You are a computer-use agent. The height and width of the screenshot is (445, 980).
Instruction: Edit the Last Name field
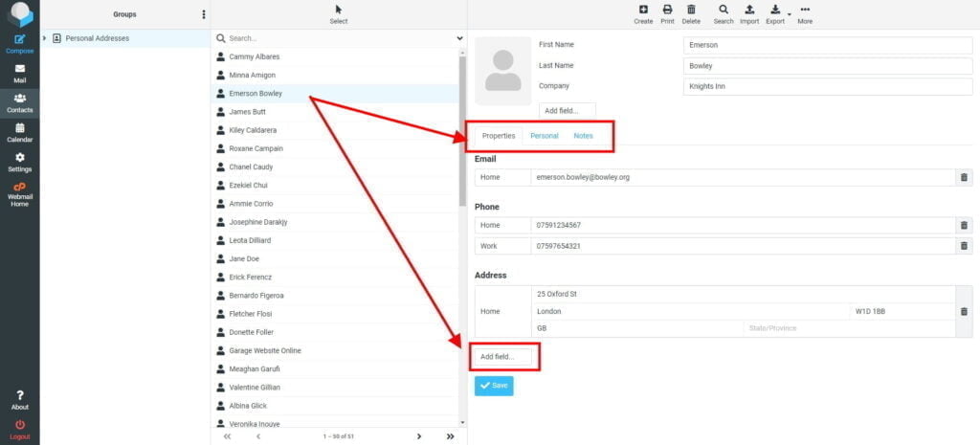pos(828,66)
